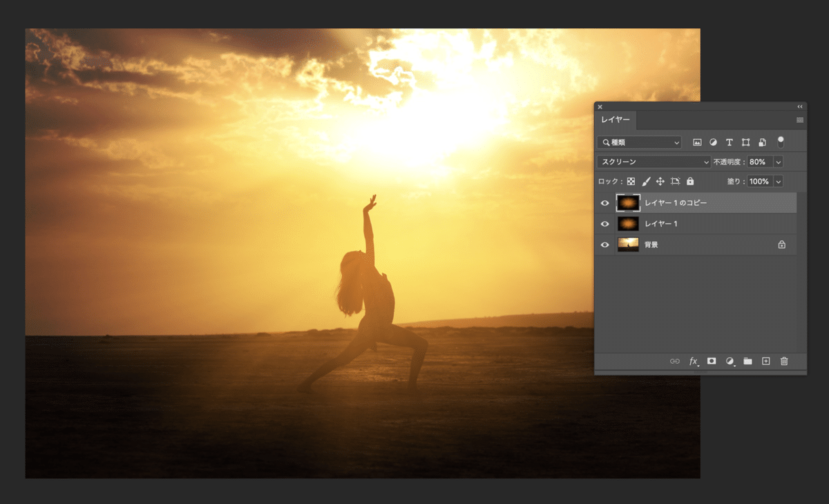Hide the レイヤー 1 のコピー layer
This screenshot has width=829, height=504.
[605, 203]
